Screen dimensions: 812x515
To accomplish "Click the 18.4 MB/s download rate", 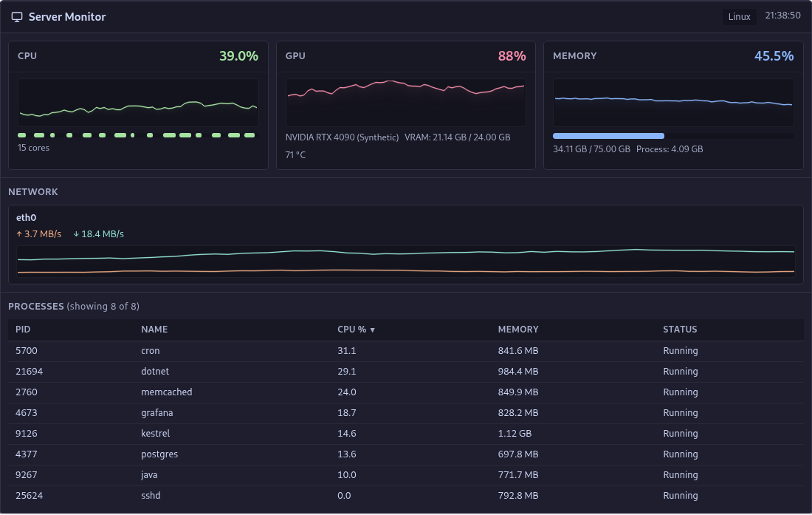I will (x=103, y=234).
